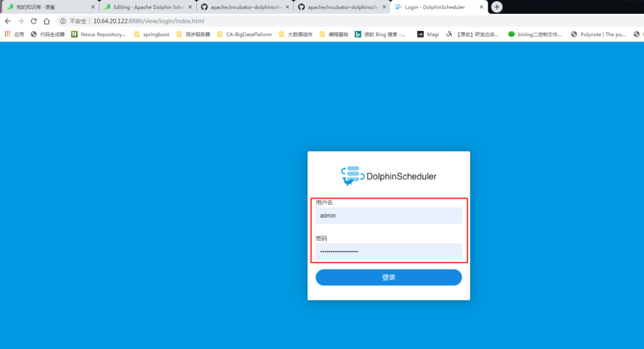644x349 pixels.
Task: Open the Nexus Repository bookmark
Action: 98,35
